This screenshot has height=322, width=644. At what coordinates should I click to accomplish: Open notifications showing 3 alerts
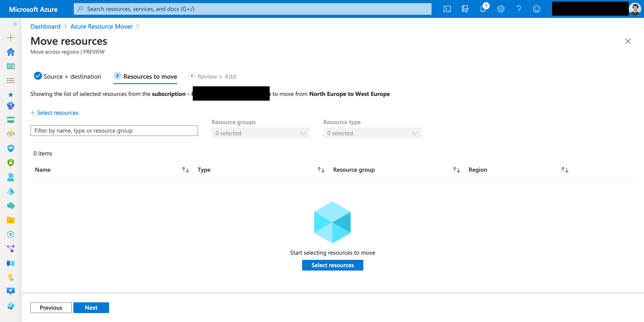point(483,9)
